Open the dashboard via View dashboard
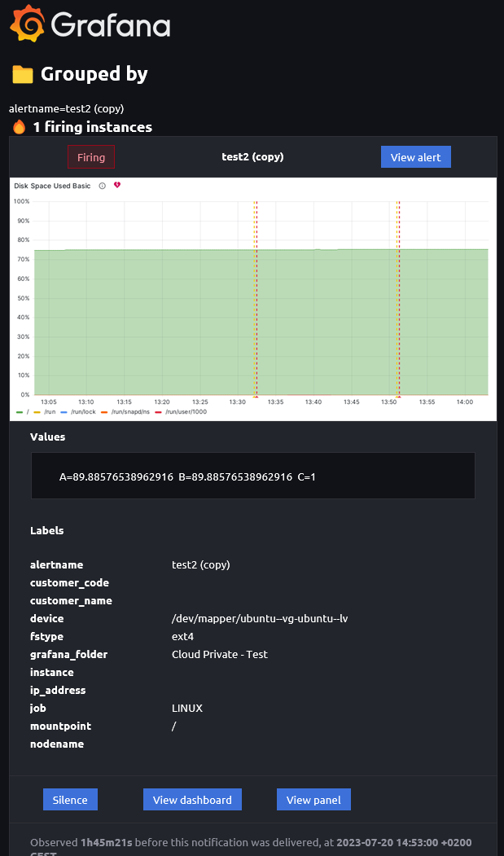The width and height of the screenshot is (504, 856). [x=192, y=799]
